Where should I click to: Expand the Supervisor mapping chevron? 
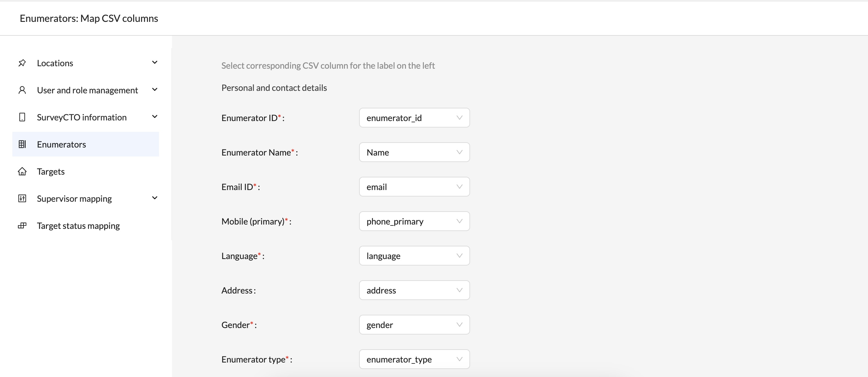click(155, 198)
